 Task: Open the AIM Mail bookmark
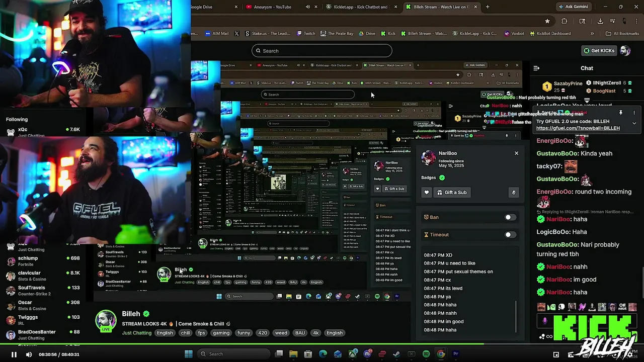pos(217,34)
